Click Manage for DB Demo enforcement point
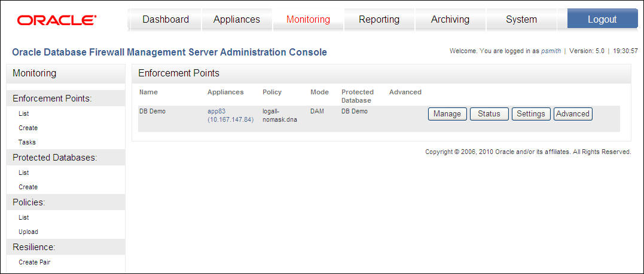Image resolution: width=644 pixels, height=274 pixels. coord(447,113)
